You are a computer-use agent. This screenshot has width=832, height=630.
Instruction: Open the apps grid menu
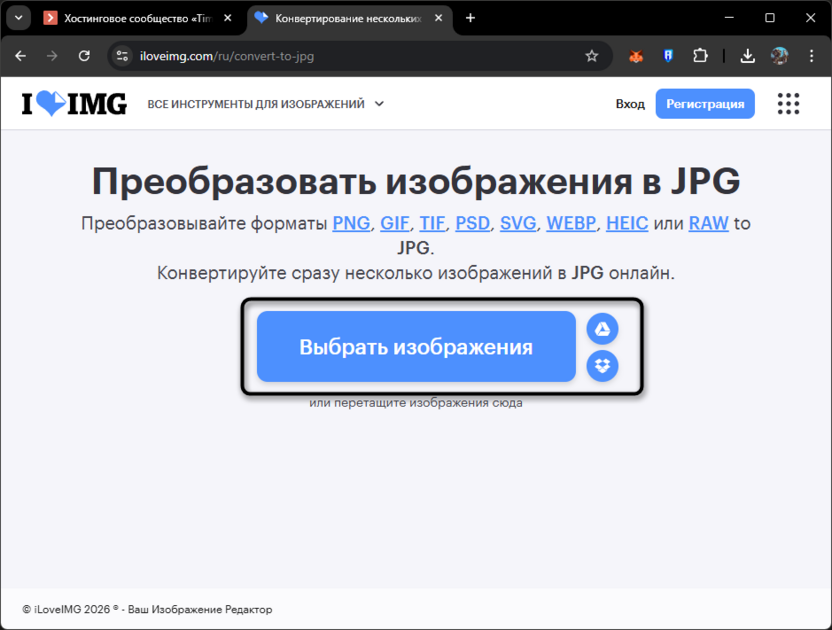coord(789,103)
